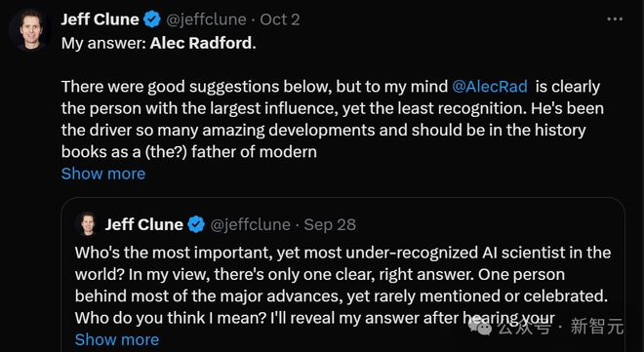This screenshot has height=352, width=644.
Task: Click the bold Alec Radford text
Action: [201, 43]
